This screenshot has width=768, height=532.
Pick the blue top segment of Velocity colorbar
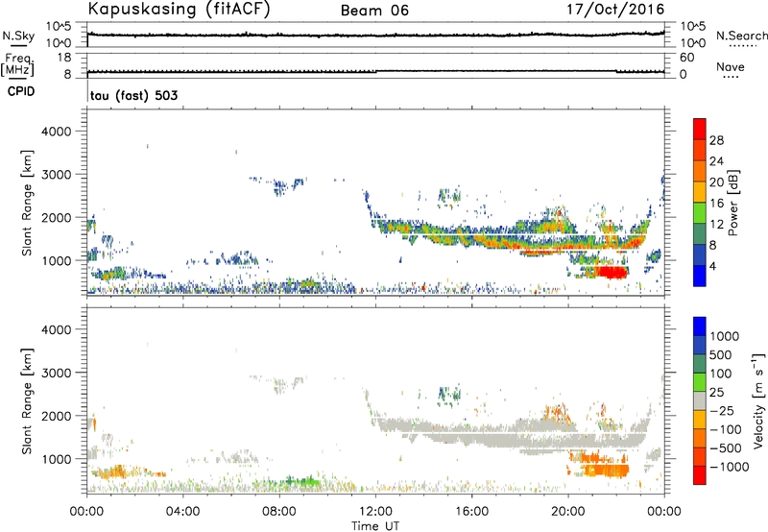coord(700,326)
